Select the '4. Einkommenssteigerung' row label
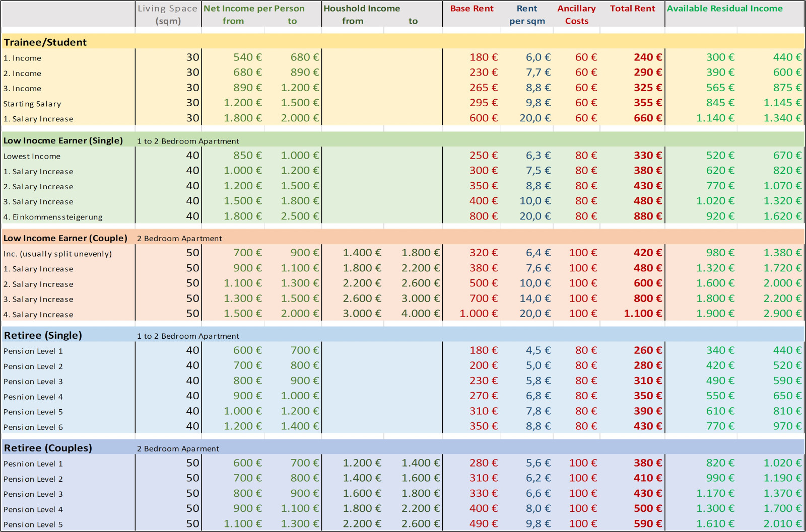This screenshot has height=532, width=806. click(53, 217)
